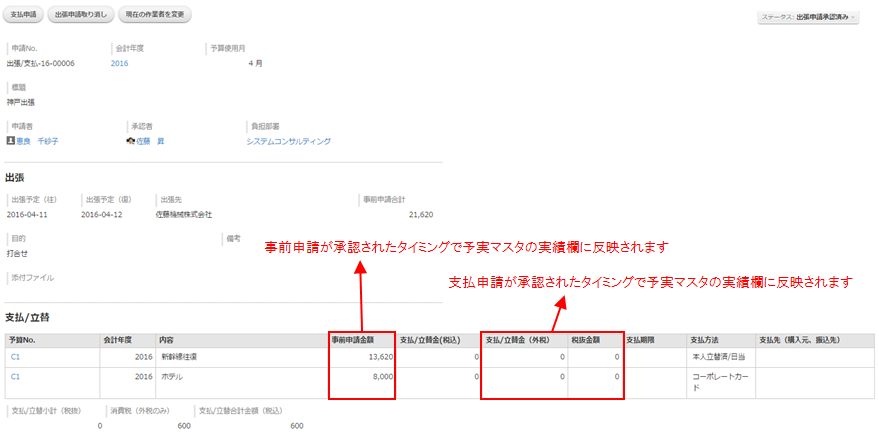Open システムコンサルティング department link
The width and height of the screenshot is (879, 435).
tap(288, 141)
